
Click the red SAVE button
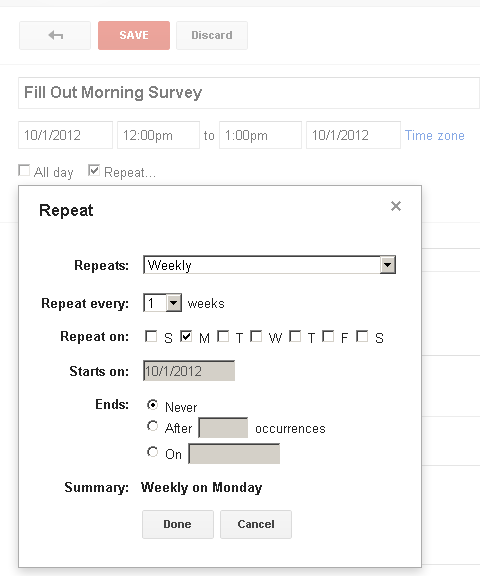(x=134, y=35)
